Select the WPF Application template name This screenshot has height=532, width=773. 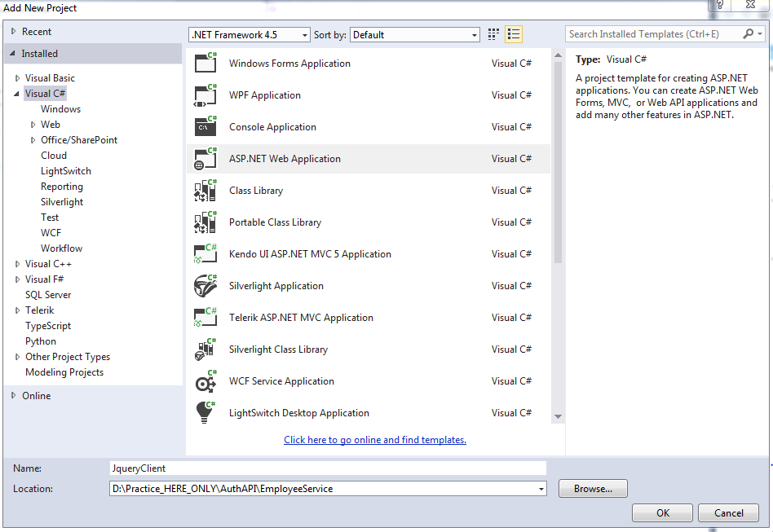click(x=265, y=95)
